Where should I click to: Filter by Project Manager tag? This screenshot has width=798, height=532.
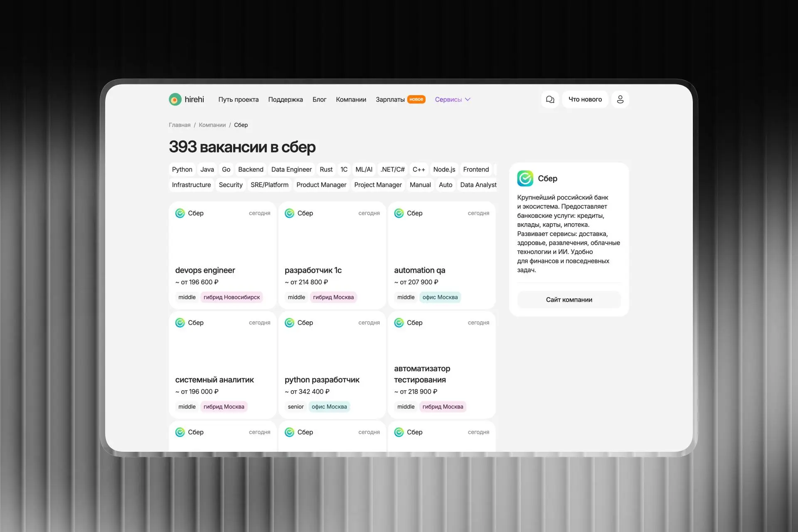click(378, 185)
